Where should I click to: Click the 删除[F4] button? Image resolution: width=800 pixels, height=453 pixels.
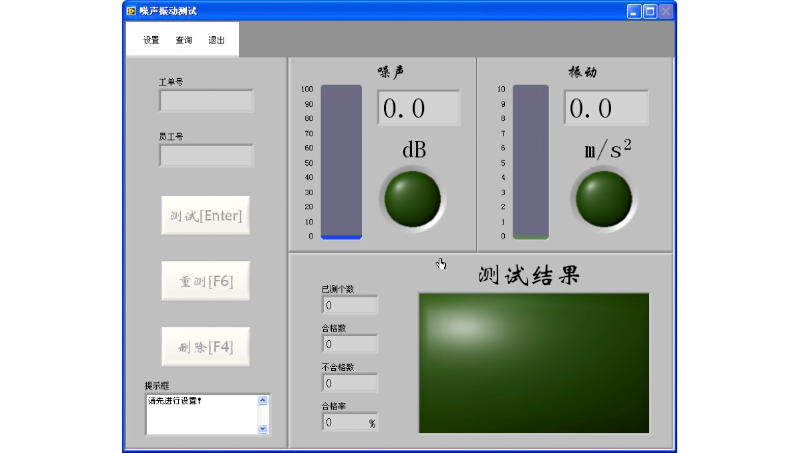pyautogui.click(x=206, y=347)
